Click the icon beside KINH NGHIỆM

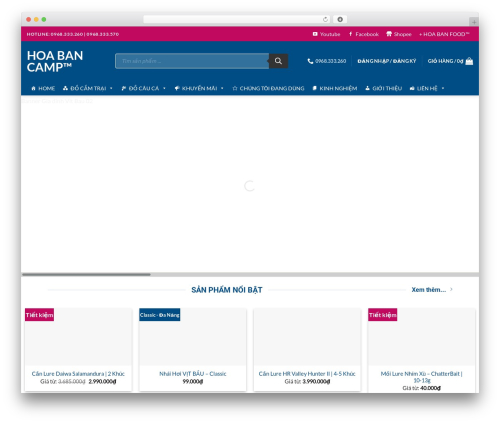[314, 88]
